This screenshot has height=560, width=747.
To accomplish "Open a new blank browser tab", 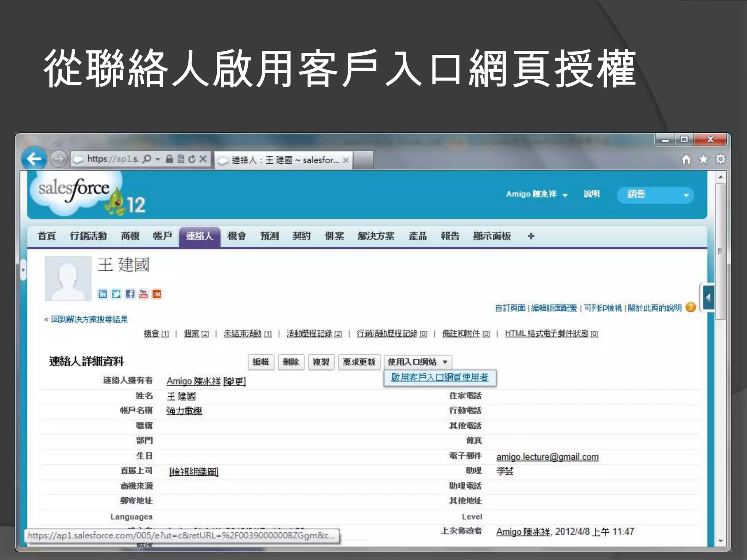I will 363,160.
